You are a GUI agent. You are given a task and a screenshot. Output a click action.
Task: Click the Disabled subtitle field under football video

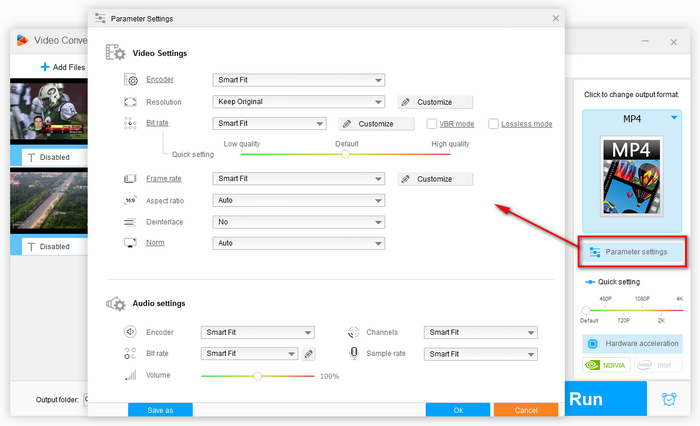[54, 157]
